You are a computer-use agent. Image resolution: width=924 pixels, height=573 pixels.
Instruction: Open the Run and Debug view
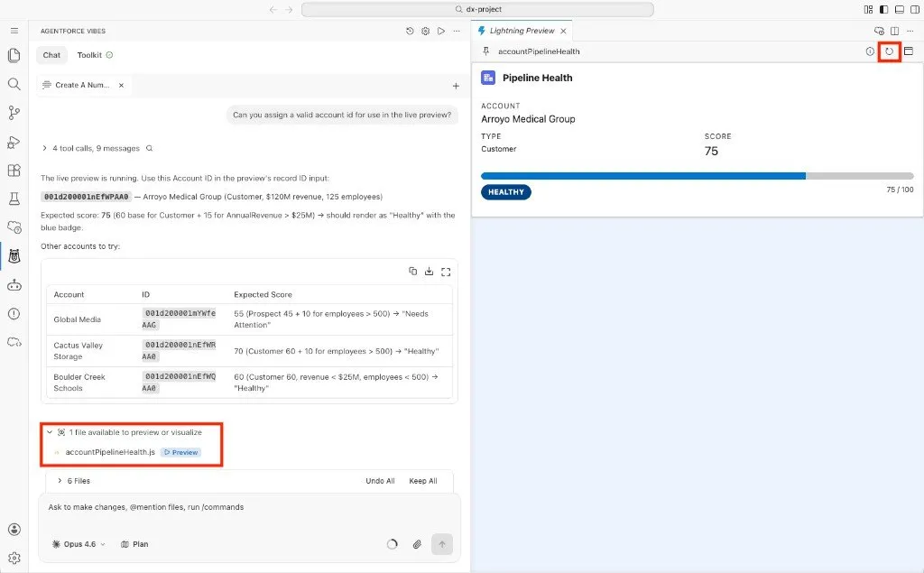click(14, 142)
